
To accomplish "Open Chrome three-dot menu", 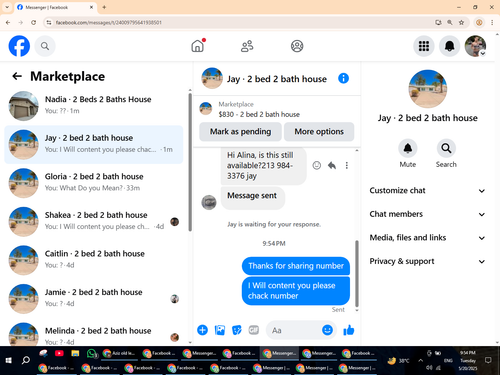I will [492, 22].
